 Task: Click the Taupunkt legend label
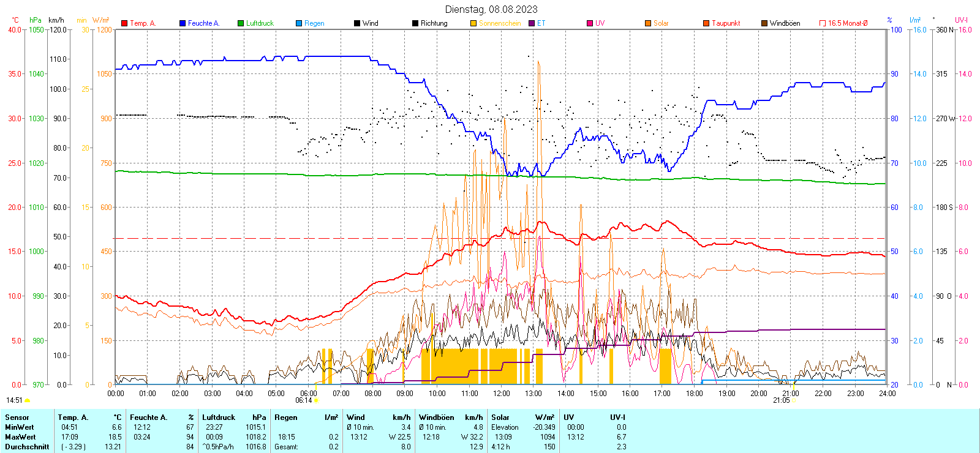point(726,23)
